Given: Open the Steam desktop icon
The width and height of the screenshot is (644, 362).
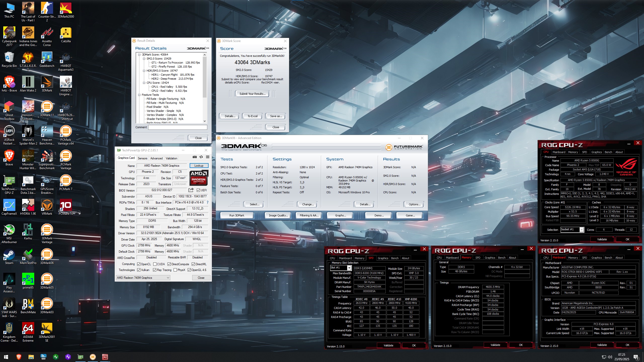Looking at the screenshot, I should coord(9,257).
